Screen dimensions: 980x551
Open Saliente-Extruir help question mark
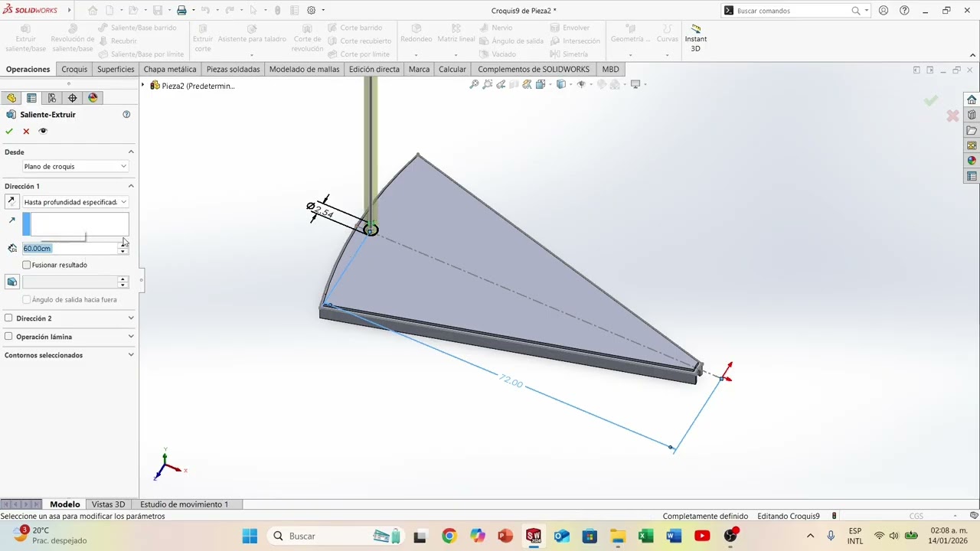pyautogui.click(x=126, y=114)
